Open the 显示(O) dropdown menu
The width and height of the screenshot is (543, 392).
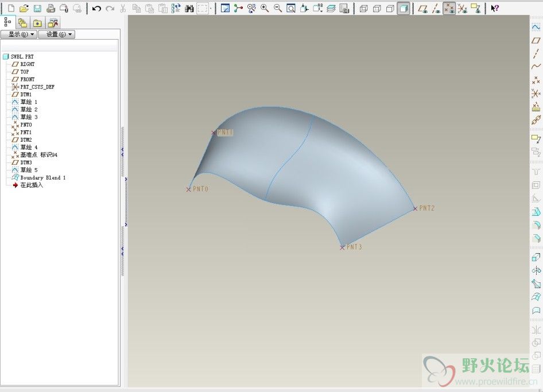(x=19, y=34)
